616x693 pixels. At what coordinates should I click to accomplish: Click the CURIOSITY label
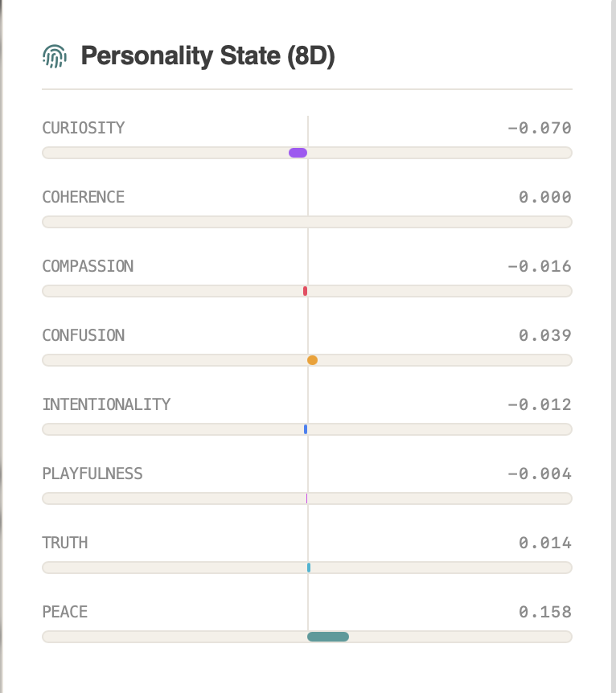[84, 127]
